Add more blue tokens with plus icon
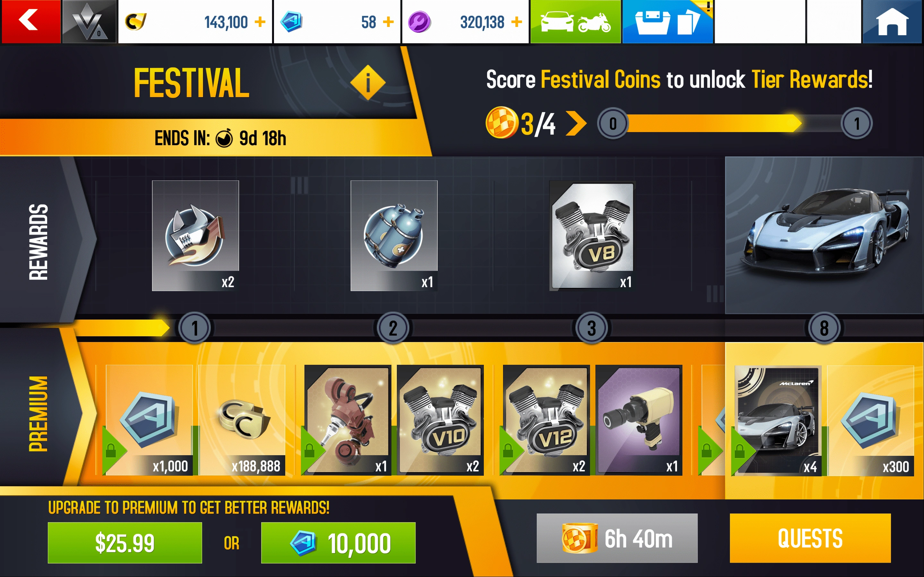Screen dimensions: 924x577 [388, 22]
